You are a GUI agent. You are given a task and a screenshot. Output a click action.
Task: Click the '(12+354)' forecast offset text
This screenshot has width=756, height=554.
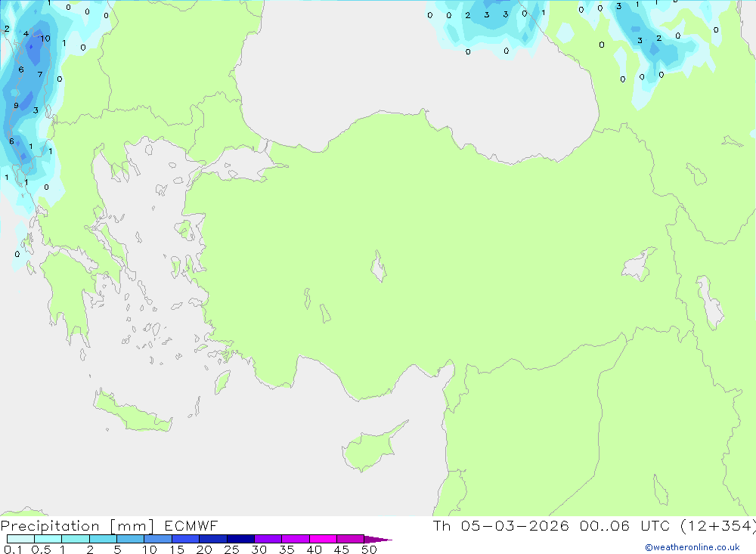coord(718,525)
